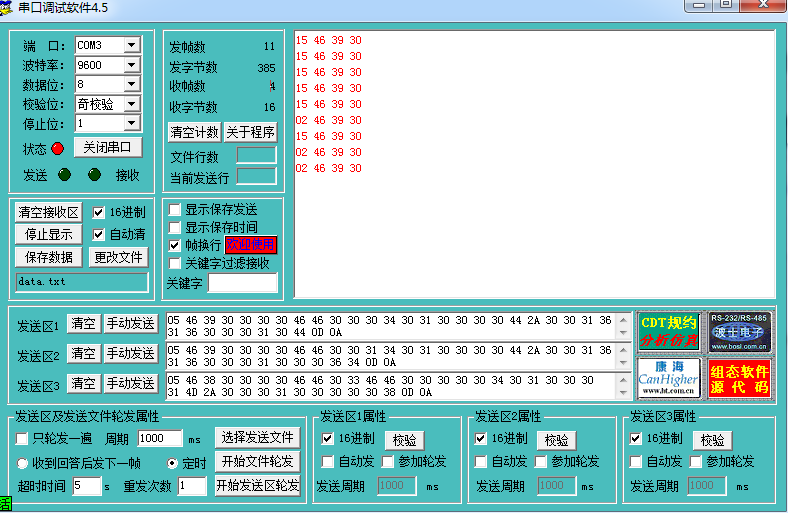Click the 接收 green LED indicator

(94, 175)
